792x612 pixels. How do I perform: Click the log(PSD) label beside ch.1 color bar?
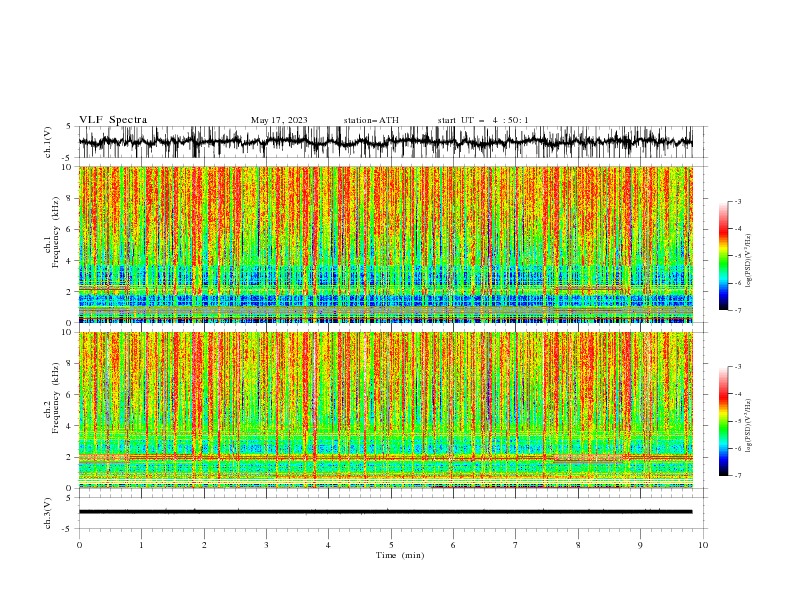pos(749,261)
